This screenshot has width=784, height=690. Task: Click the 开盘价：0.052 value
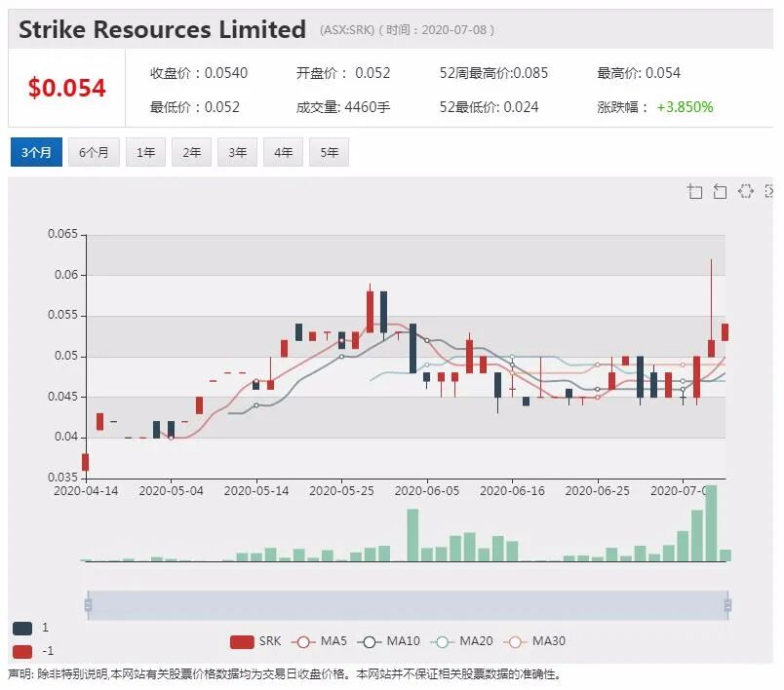point(343,73)
